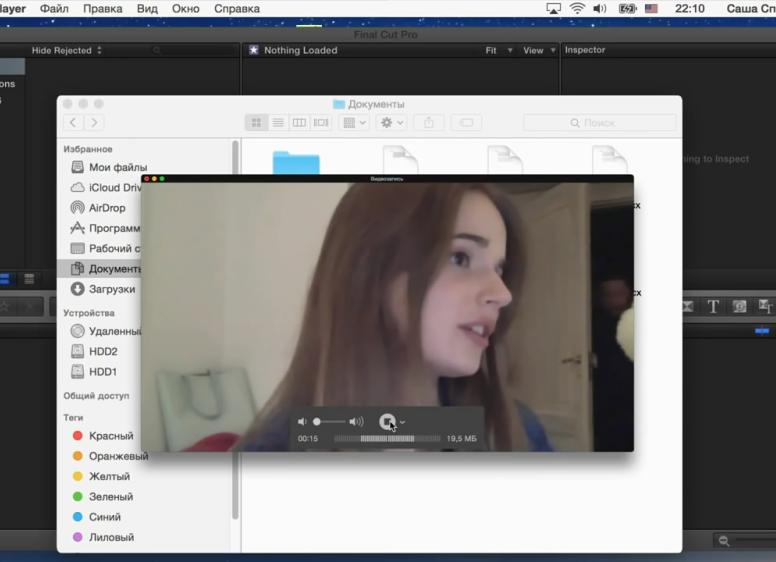
Task: Switch Finder to column view
Action: (299, 123)
